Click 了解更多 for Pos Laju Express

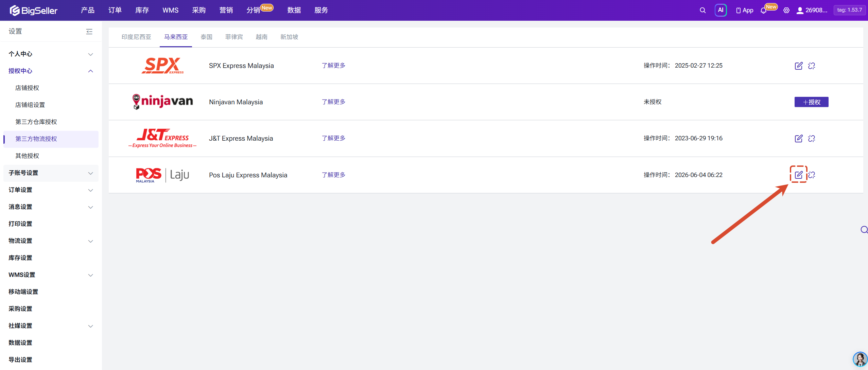pyautogui.click(x=333, y=175)
